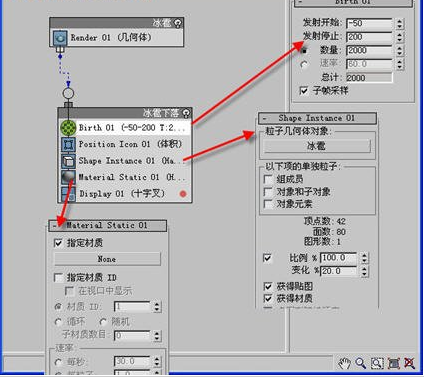Click the No Zoom crossed-out icon
This screenshot has height=377, width=424.
tap(410, 363)
